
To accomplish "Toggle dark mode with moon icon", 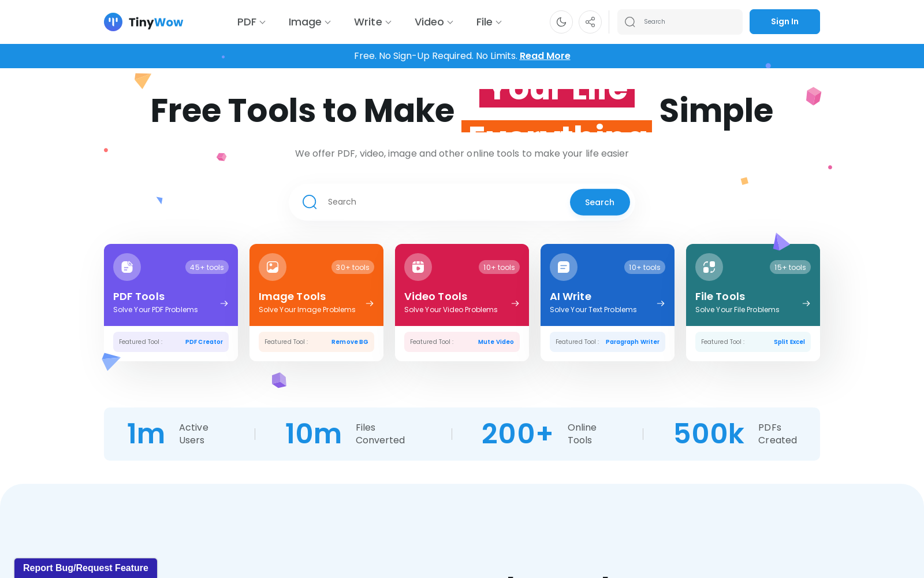I will pos(561,22).
